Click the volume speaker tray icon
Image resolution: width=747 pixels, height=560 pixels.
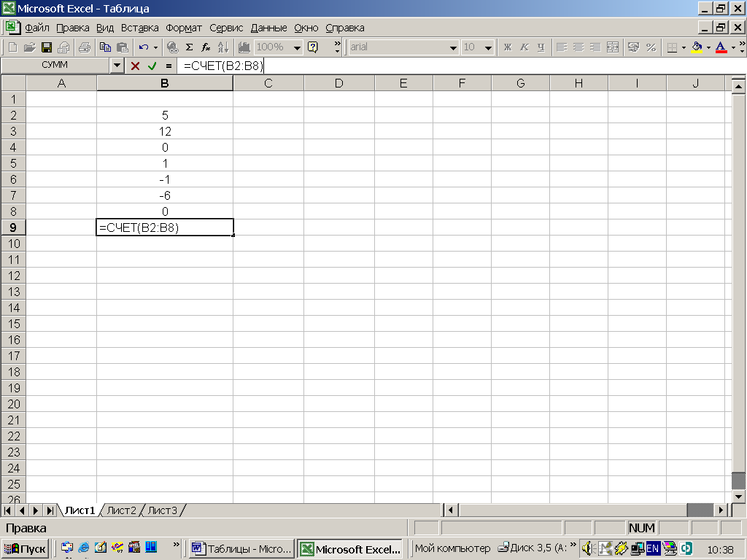[587, 548]
